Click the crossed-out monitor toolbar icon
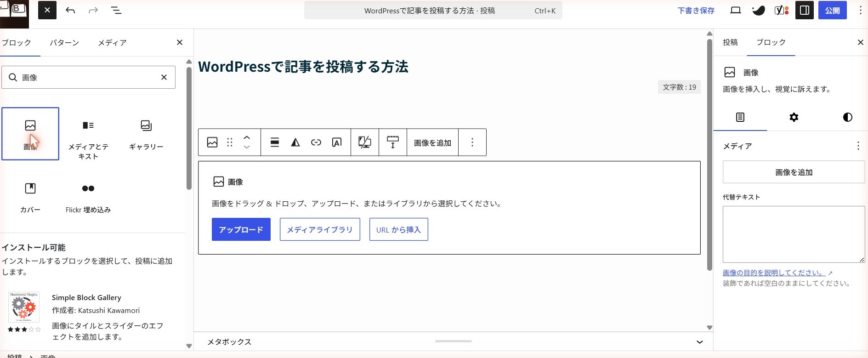Image resolution: width=868 pixels, height=358 pixels. [365, 142]
